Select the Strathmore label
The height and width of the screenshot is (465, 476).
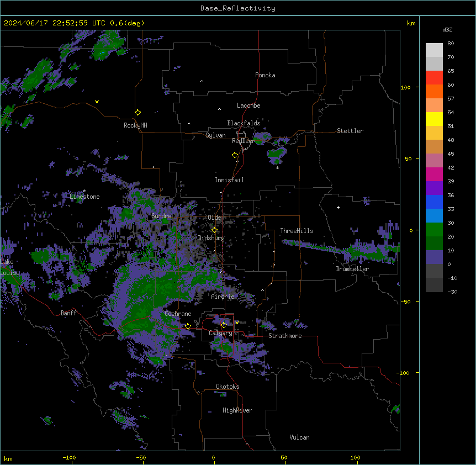(x=285, y=336)
